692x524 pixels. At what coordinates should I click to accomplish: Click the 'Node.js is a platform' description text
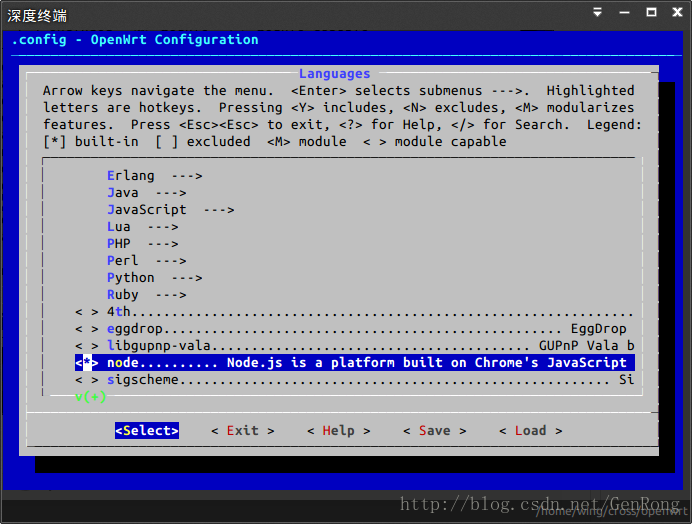pos(310,363)
